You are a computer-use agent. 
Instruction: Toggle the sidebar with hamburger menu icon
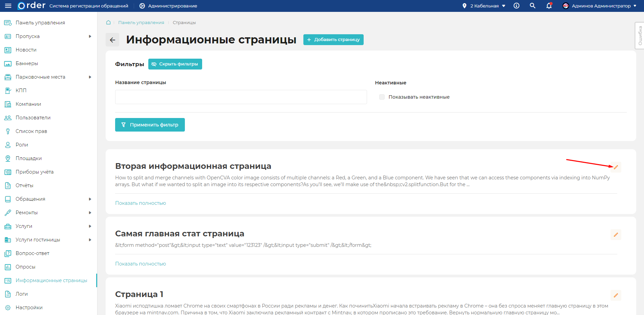[x=8, y=5]
